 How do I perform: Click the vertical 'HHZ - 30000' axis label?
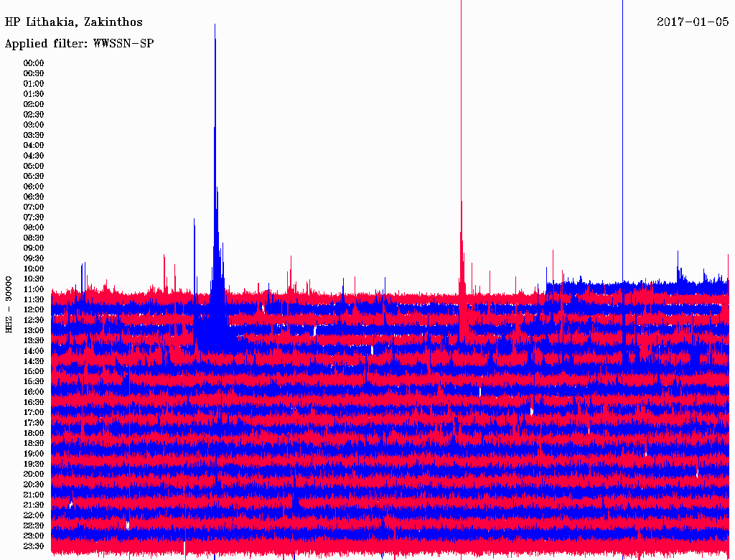coord(9,304)
